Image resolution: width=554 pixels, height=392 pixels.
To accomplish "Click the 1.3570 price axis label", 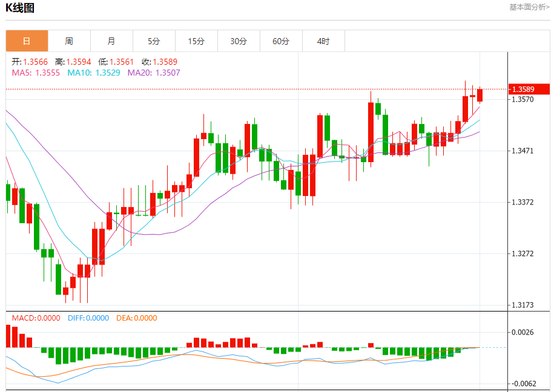I will [x=523, y=100].
